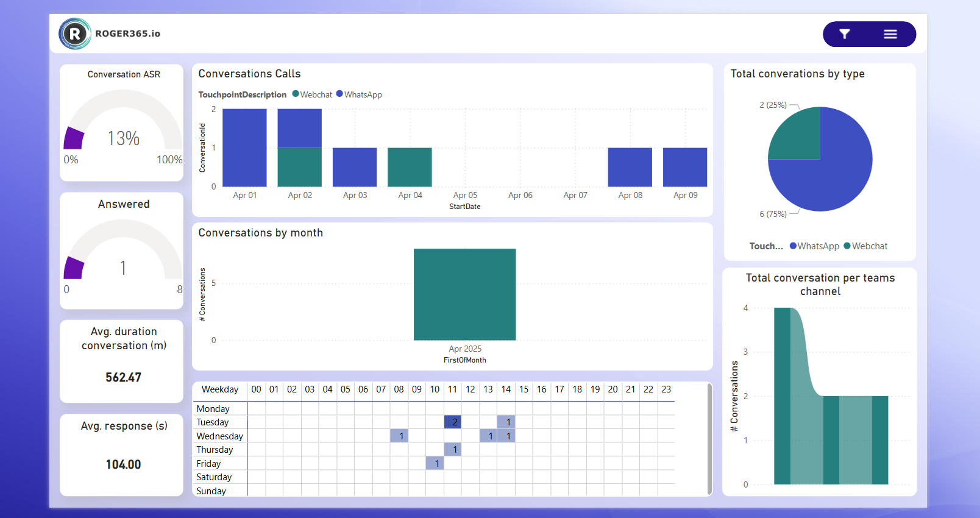Toggle WhatsApp legend under pie chart

tap(814, 246)
